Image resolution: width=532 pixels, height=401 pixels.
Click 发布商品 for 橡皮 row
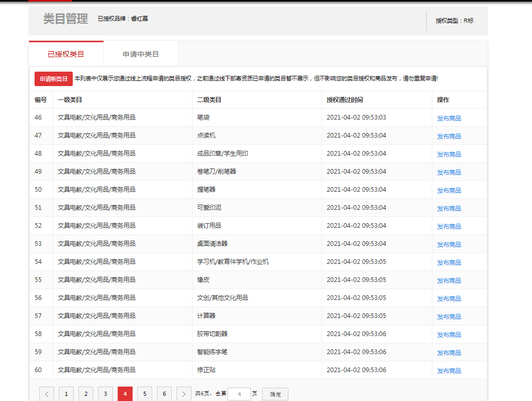pyautogui.click(x=449, y=280)
